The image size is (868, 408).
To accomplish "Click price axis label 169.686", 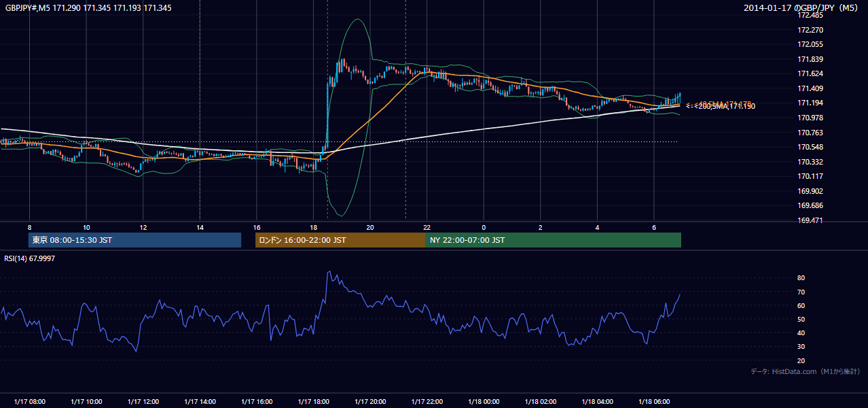I will coord(811,205).
